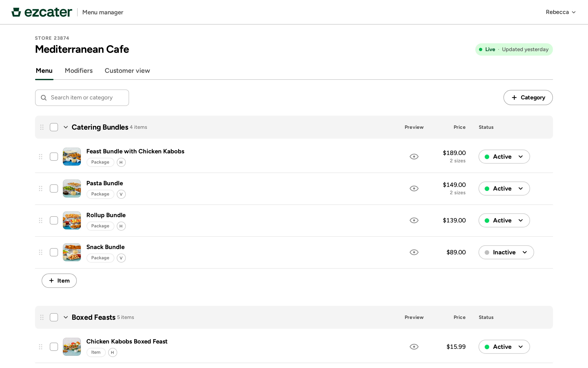The height and width of the screenshot is (368, 588).
Task: Preview the Rollup Bundle item
Action: click(414, 220)
